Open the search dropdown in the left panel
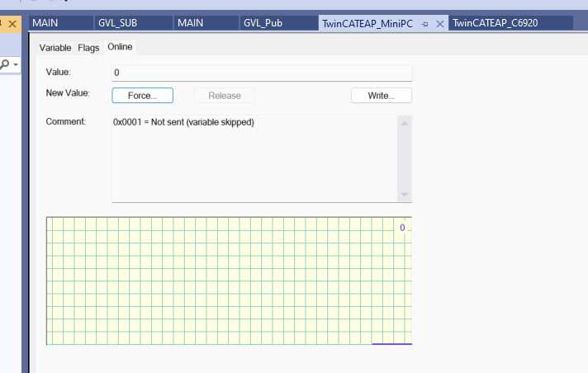Image resolution: width=588 pixels, height=373 pixels. 16,65
